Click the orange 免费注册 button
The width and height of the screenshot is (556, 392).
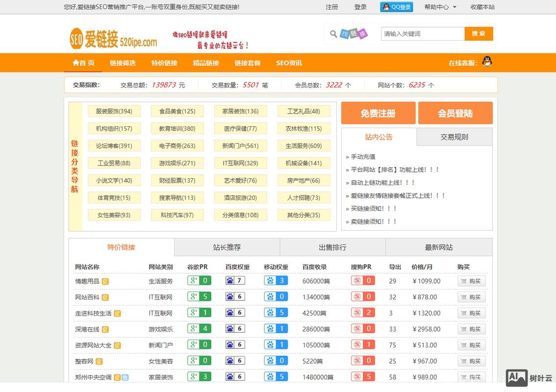click(x=378, y=113)
